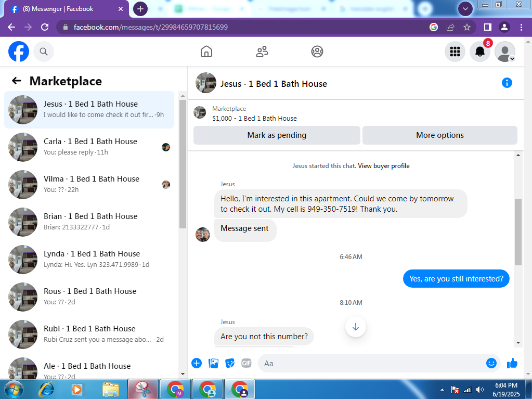Image resolution: width=532 pixels, height=399 pixels.
Task: Reload the Facebook page
Action: tap(45, 27)
